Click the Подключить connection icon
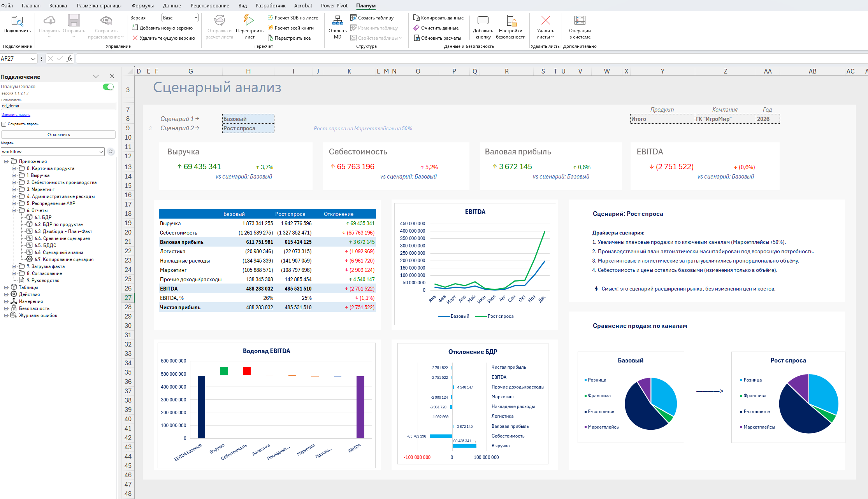Image resolution: width=868 pixels, height=499 pixels. pos(17,21)
